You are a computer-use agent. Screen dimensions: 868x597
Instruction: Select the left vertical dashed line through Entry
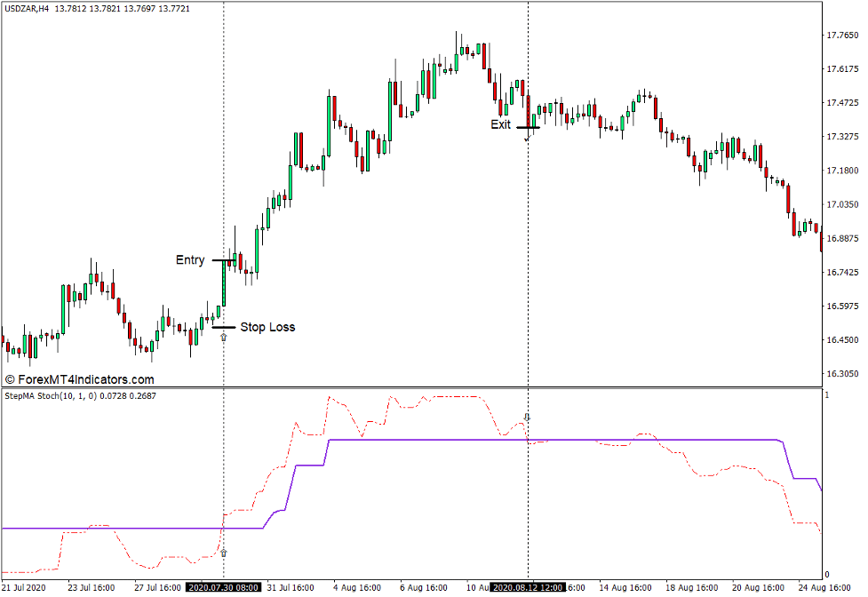223,178
